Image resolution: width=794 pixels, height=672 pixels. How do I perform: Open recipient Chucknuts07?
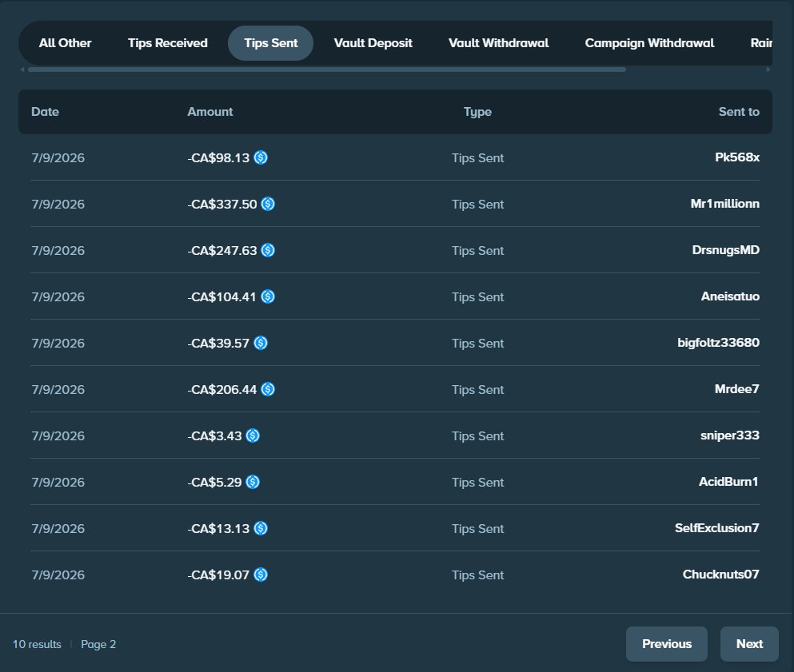click(x=720, y=575)
